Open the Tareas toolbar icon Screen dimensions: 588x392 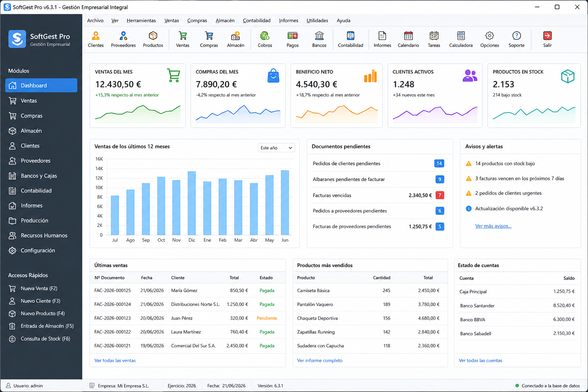point(434,39)
